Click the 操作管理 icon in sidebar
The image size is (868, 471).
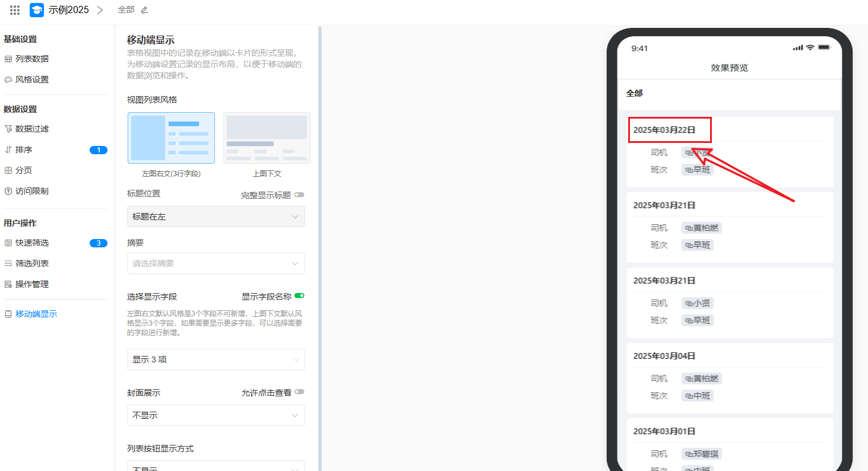[x=8, y=284]
